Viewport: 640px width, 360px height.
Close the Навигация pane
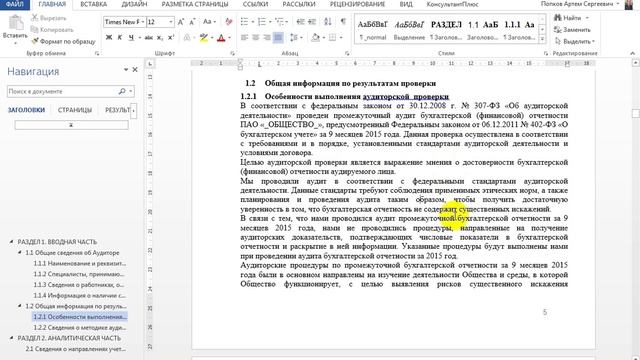pos(135,70)
